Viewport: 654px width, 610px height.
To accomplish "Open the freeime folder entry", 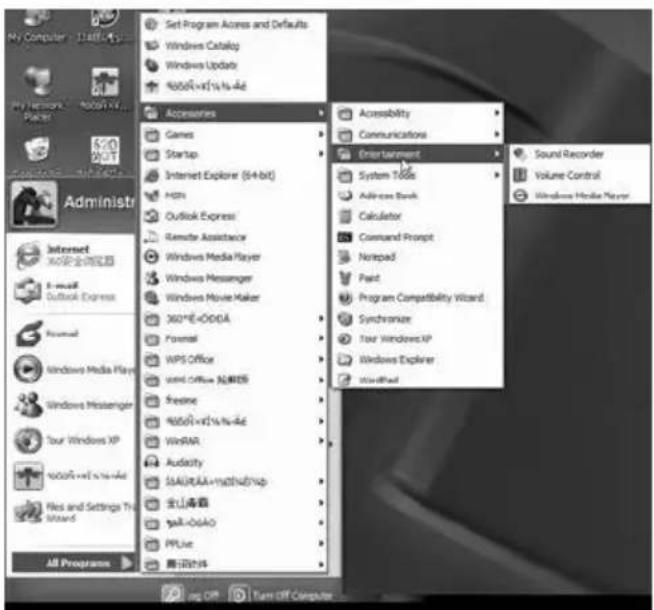I will pyautogui.click(x=234, y=400).
